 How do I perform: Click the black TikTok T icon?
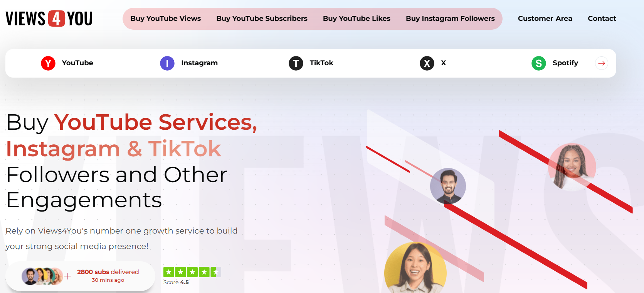click(296, 63)
